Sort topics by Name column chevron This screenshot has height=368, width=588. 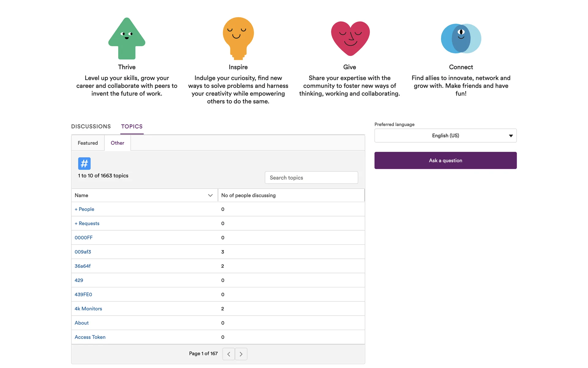(210, 195)
